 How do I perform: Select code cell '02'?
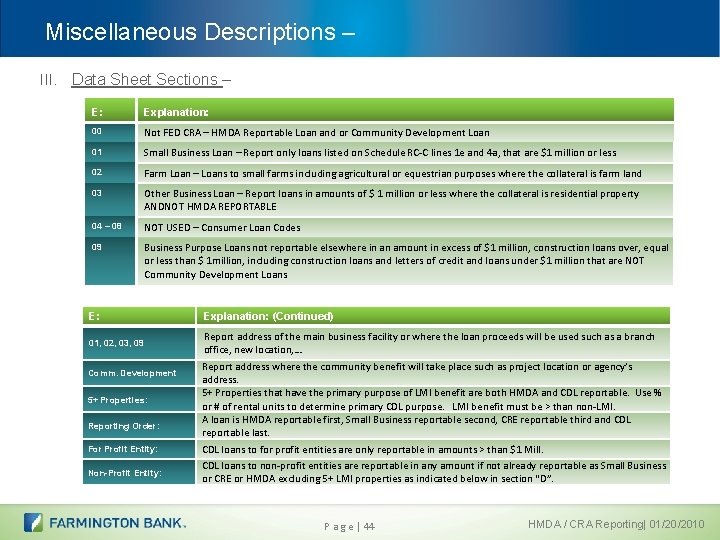[x=110, y=173]
